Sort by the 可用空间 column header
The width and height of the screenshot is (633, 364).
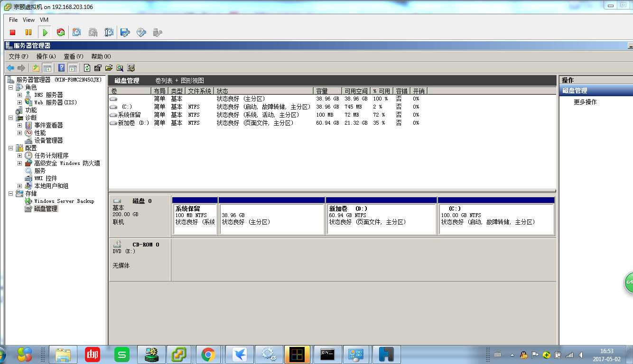[356, 91]
